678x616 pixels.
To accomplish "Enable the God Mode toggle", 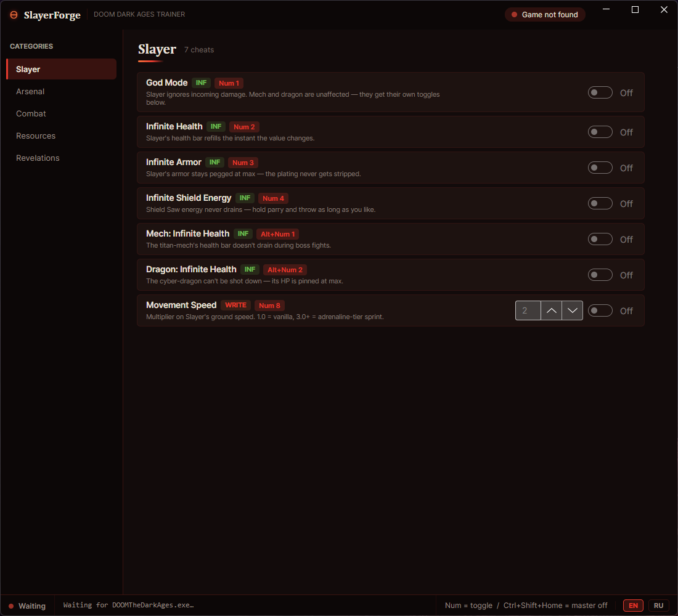I will tap(600, 92).
